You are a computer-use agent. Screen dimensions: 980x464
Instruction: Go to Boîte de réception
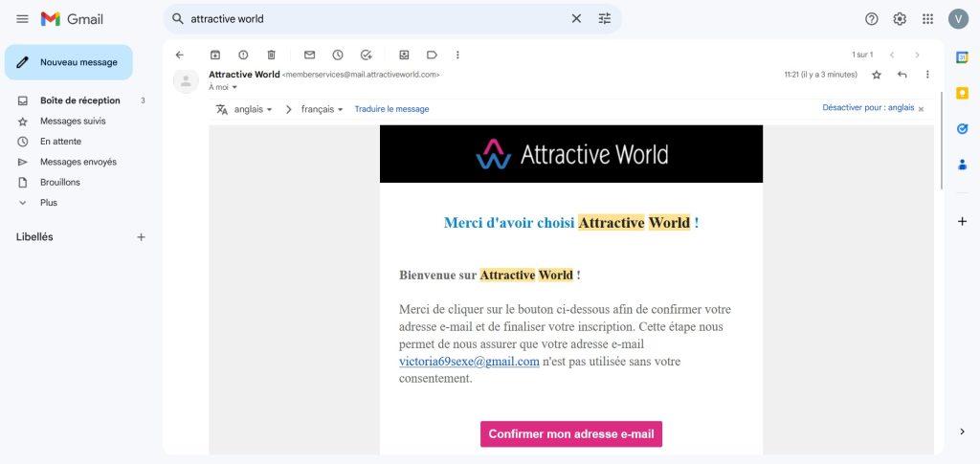pos(79,100)
